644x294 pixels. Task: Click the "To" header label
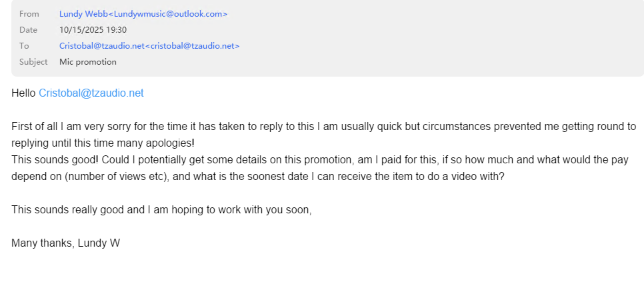[x=25, y=46]
